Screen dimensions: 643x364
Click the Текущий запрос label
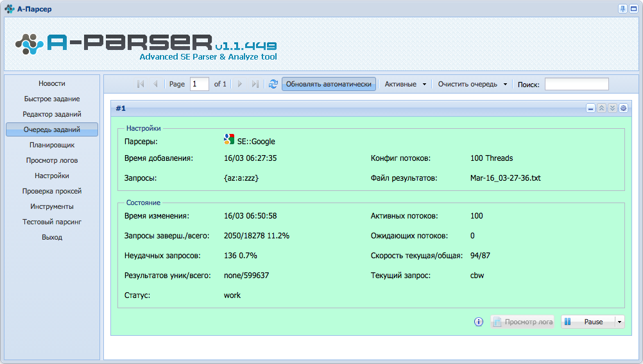tap(400, 276)
